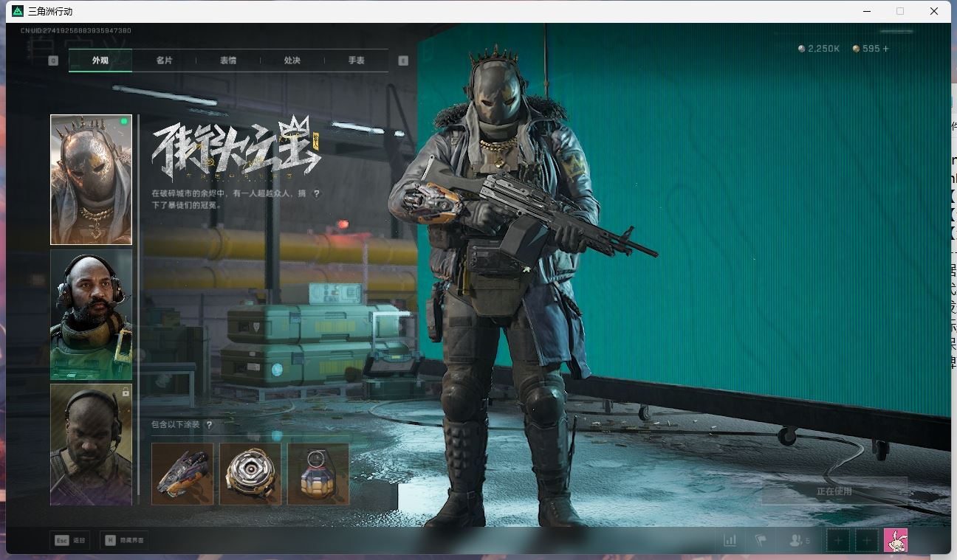This screenshot has width=957, height=560.
Task: Open the friends list icon showing 5
Action: 799,540
